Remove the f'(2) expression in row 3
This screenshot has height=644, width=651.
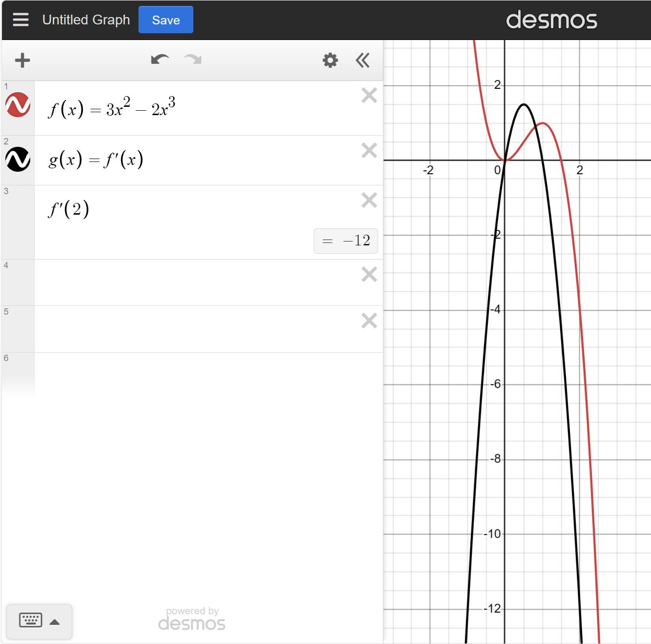pyautogui.click(x=369, y=201)
